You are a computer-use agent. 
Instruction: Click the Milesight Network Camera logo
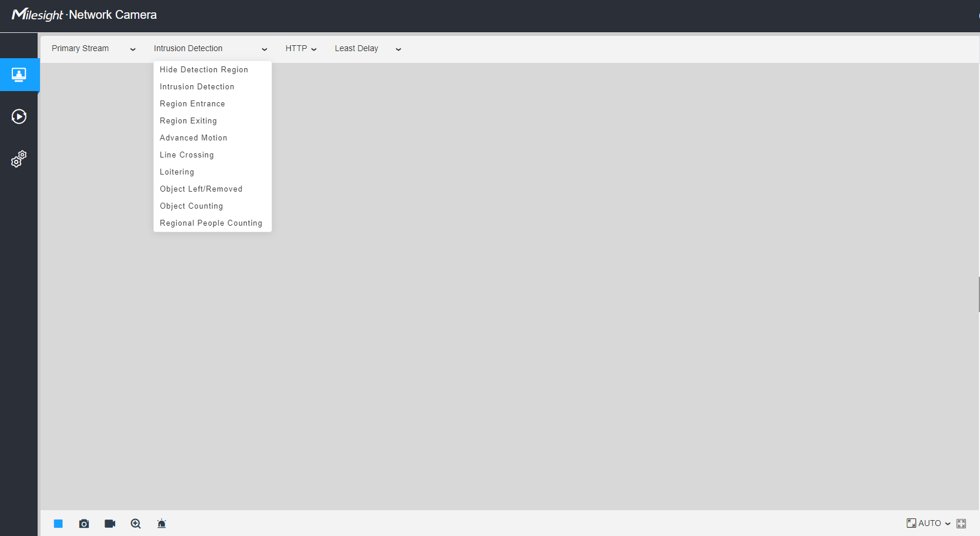(x=84, y=15)
